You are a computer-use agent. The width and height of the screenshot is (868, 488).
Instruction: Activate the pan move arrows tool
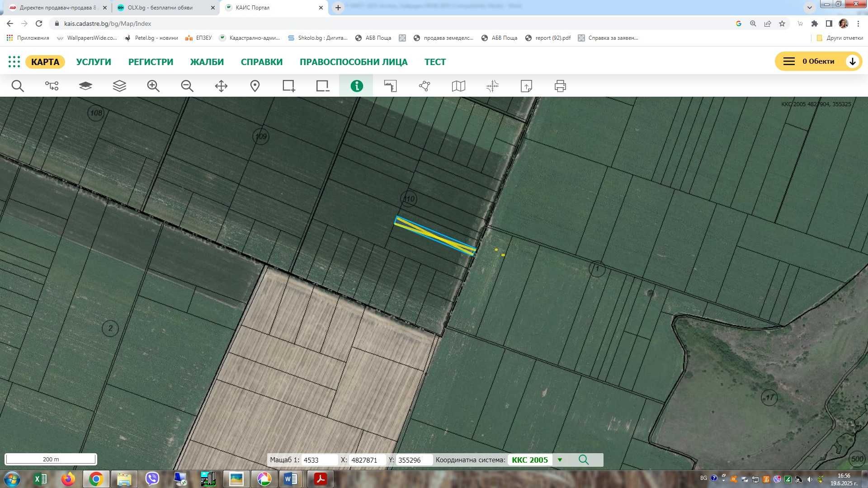[x=221, y=86]
